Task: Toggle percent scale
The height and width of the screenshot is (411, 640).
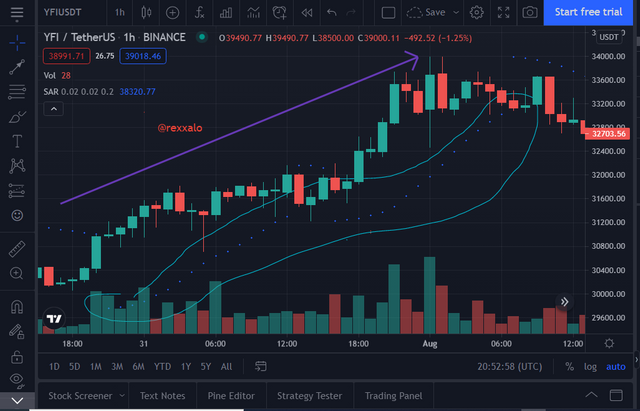Action: [569, 367]
